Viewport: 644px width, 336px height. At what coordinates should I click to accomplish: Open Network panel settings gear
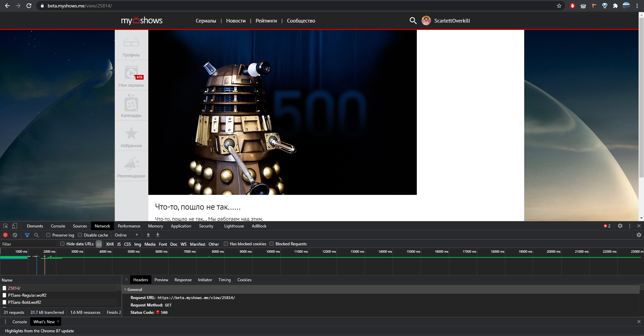(639, 235)
